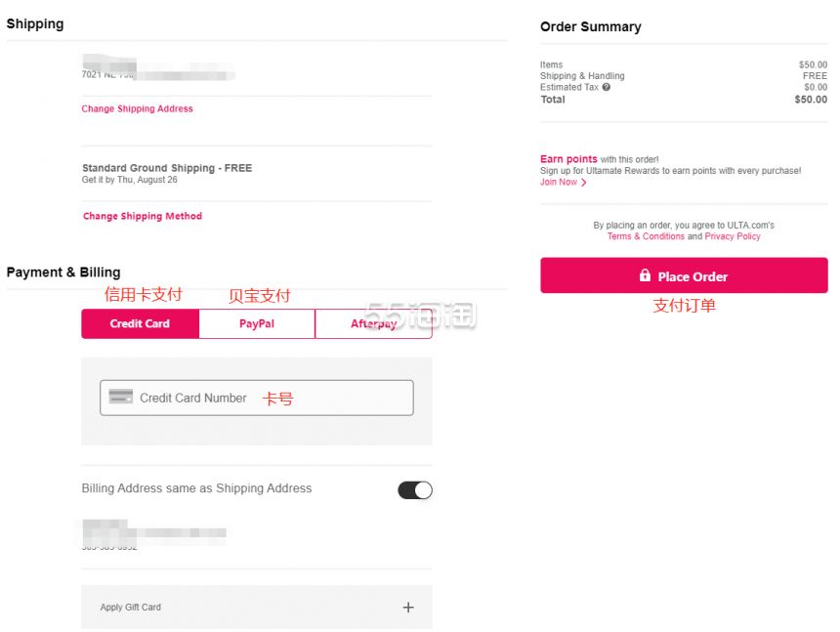The height and width of the screenshot is (632, 840).
Task: Click the arrow chevron next to Join Now
Action: 584,183
